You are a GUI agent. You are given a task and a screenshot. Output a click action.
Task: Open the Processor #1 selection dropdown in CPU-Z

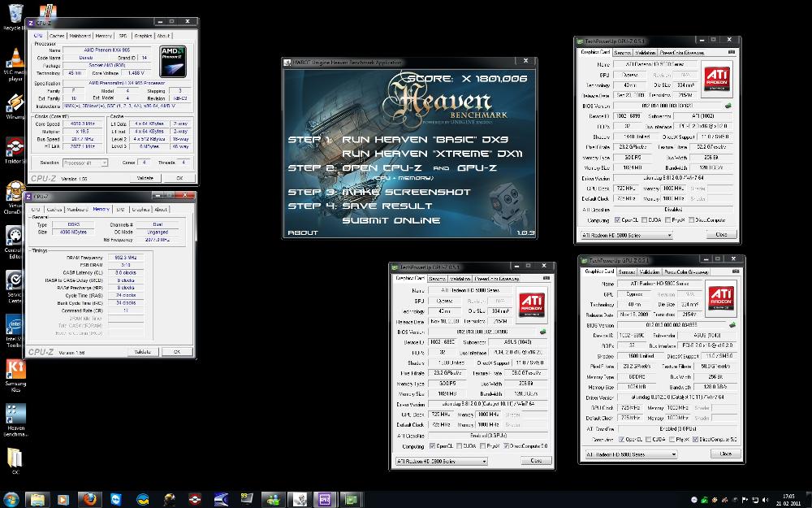click(85, 163)
